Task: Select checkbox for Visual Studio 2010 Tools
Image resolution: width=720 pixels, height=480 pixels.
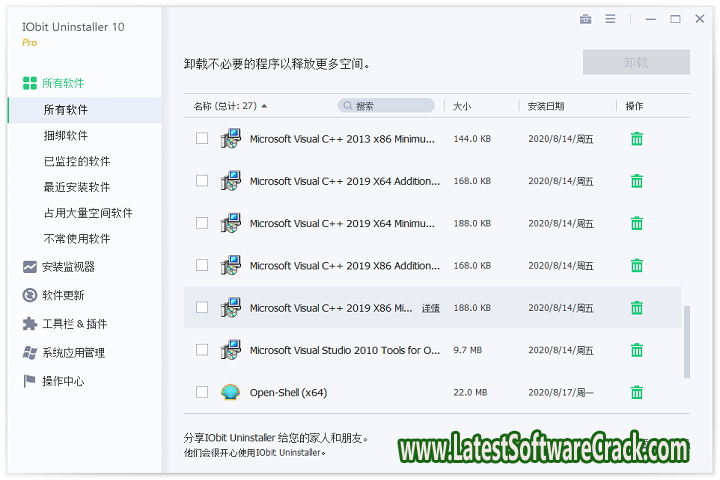Action: [202, 350]
